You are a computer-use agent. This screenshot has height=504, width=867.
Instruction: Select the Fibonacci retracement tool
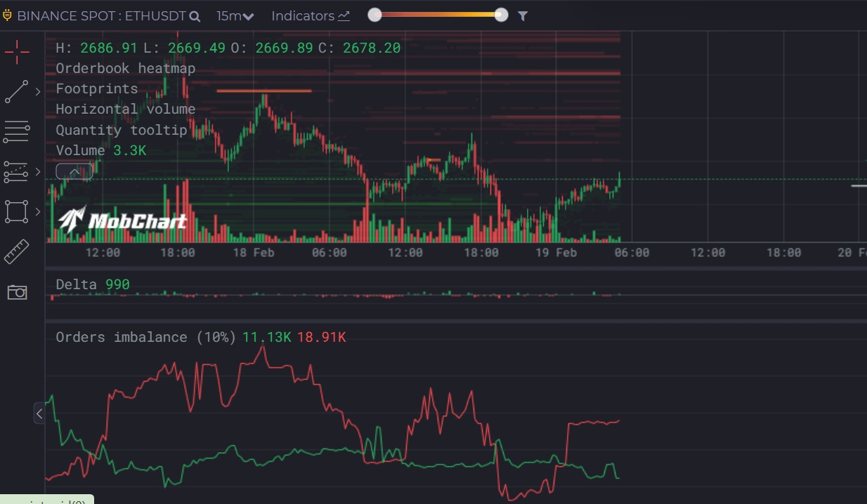(17, 171)
